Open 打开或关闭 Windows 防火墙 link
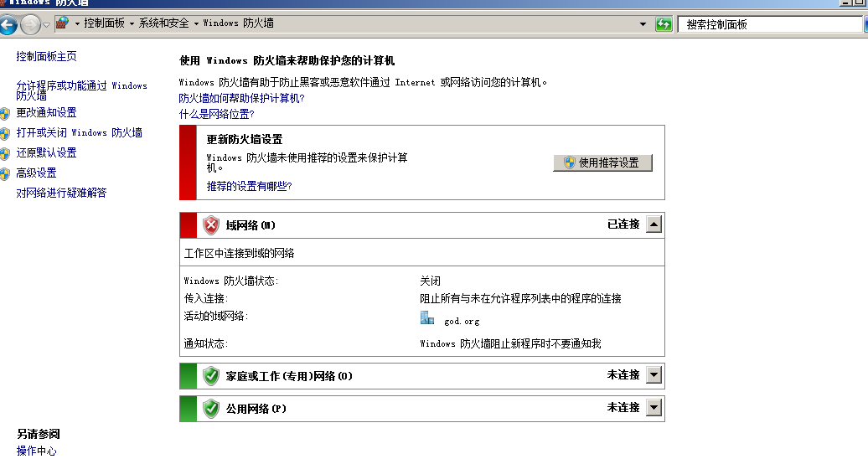The image size is (868, 459). coord(79,133)
